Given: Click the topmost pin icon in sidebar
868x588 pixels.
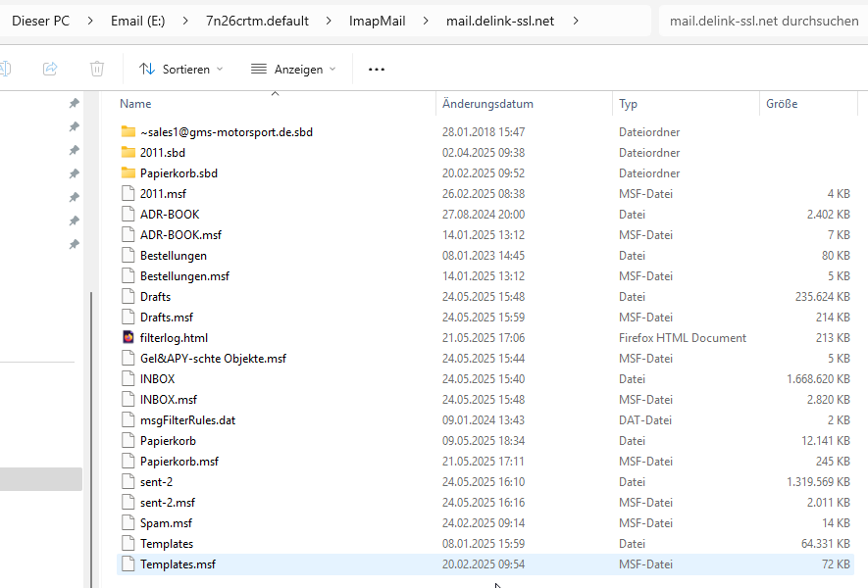Looking at the screenshot, I should [x=74, y=104].
